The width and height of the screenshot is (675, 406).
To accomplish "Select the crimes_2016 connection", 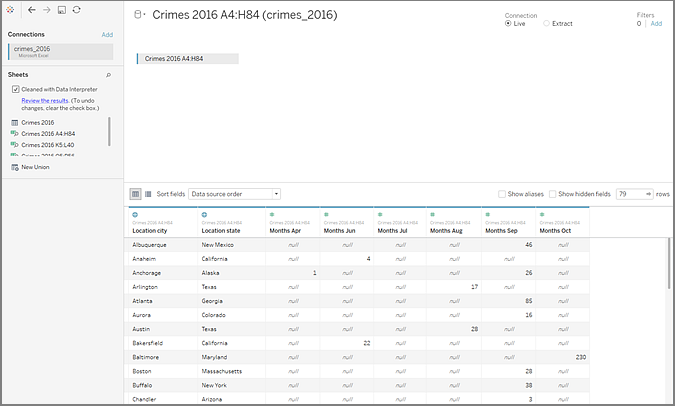I will (x=61, y=52).
